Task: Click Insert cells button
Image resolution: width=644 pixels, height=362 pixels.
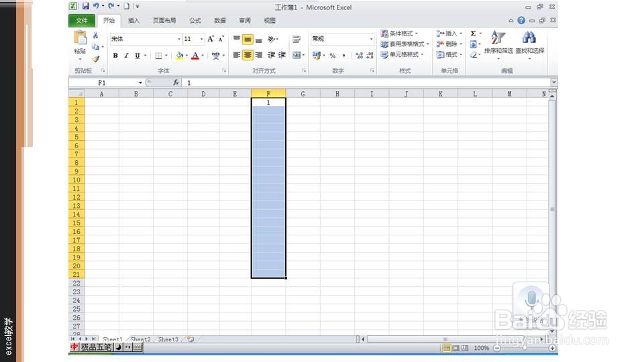Action: click(449, 34)
